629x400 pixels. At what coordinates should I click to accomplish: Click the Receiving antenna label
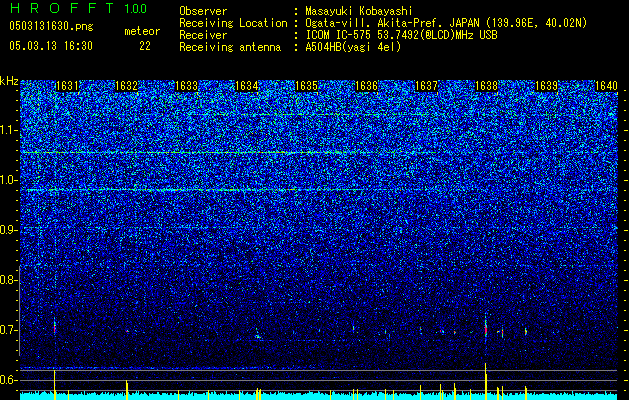point(230,47)
